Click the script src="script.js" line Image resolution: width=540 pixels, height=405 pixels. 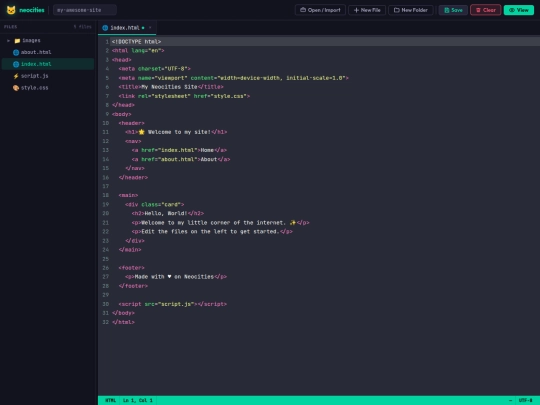[173, 304]
